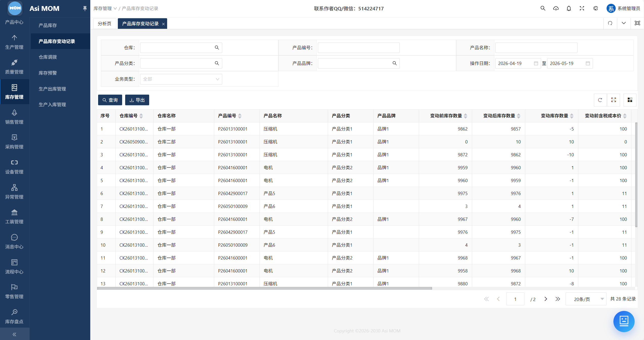Open the 设备管理 sidebar module
The image size is (644, 340).
tap(14, 167)
